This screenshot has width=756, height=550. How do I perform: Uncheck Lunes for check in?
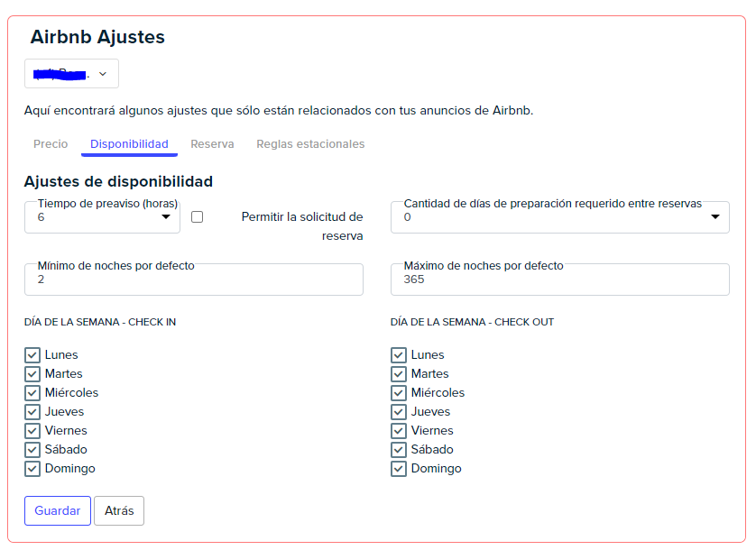click(x=32, y=355)
